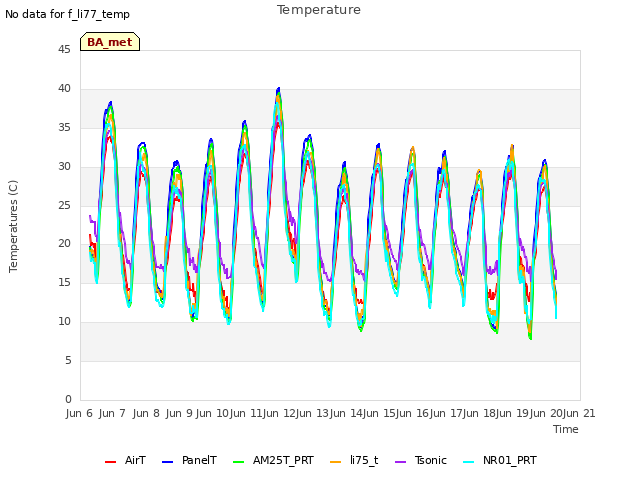This screenshot has height=480, width=640.
Task: Click the Jun 6 x-axis label
Action: click(x=79, y=413)
